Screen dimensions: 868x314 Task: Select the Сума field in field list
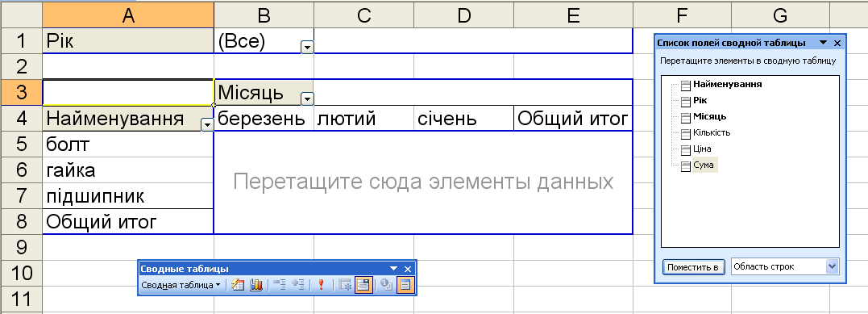point(704,165)
